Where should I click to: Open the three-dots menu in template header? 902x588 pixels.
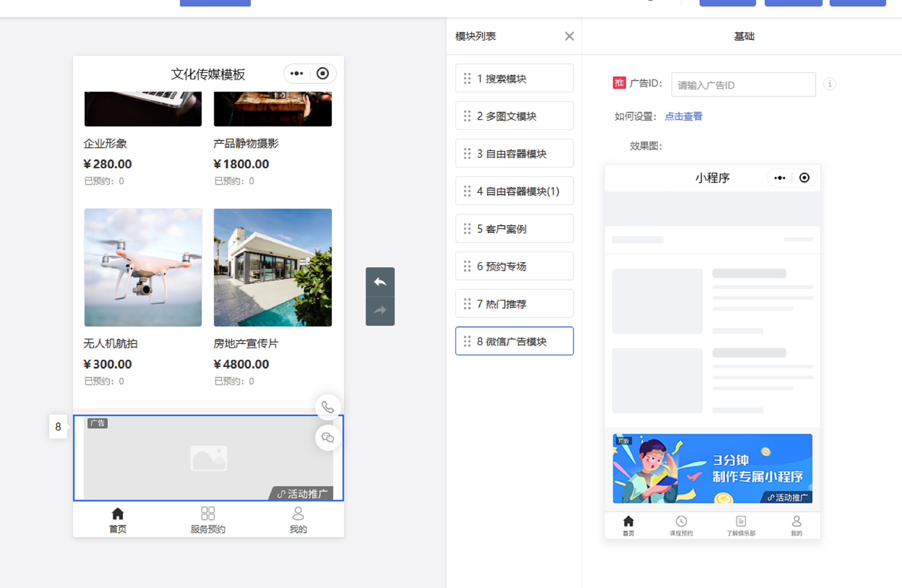(x=297, y=74)
